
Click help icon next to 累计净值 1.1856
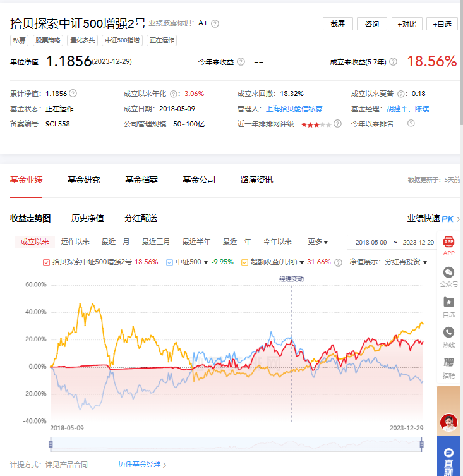pyautogui.click(x=73, y=93)
